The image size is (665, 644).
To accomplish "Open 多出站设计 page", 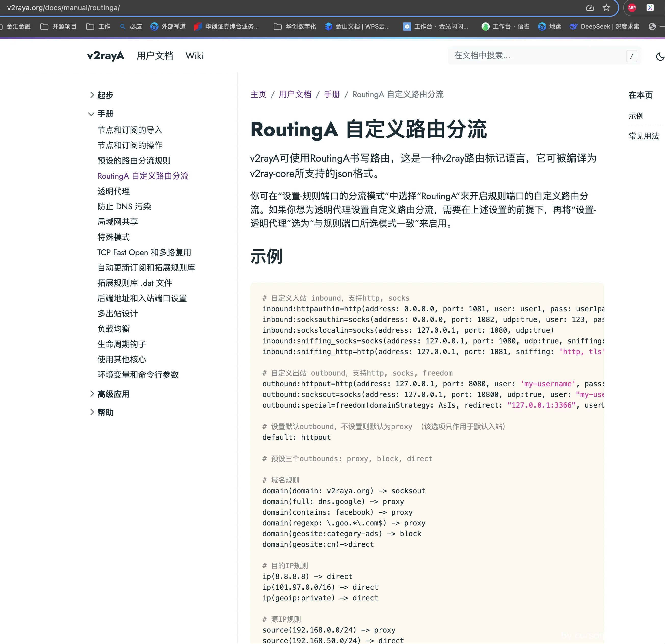I will (117, 313).
